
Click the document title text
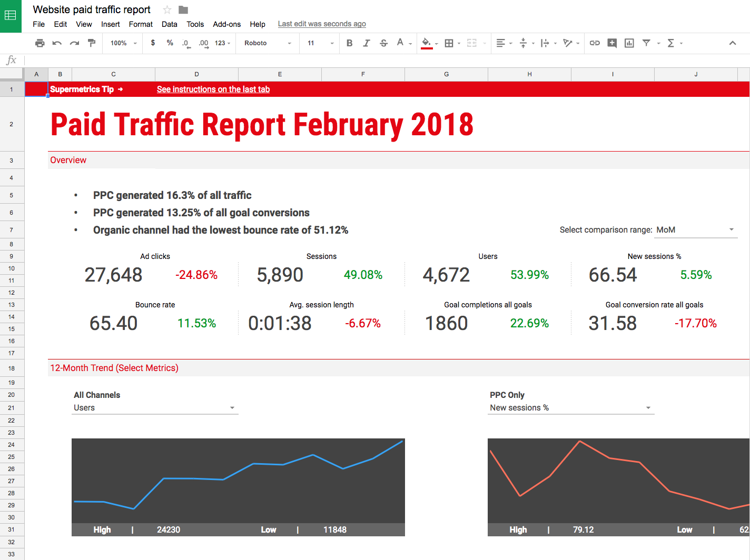click(92, 9)
